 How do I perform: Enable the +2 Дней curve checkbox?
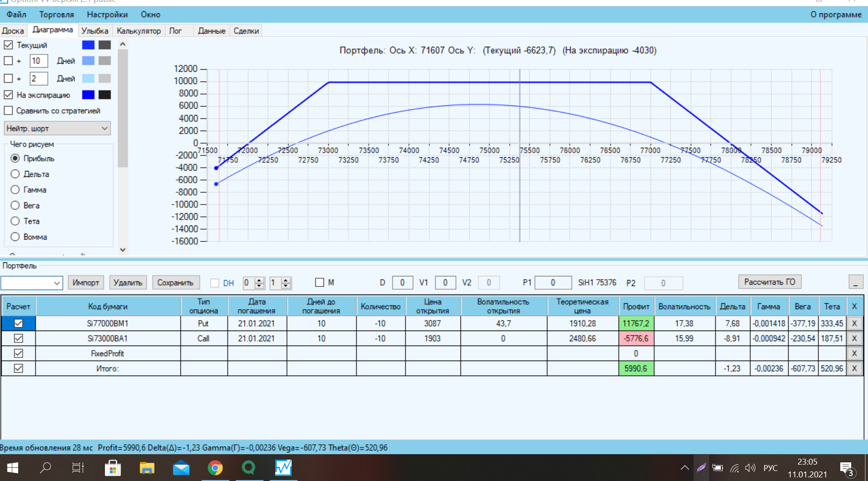[x=8, y=78]
